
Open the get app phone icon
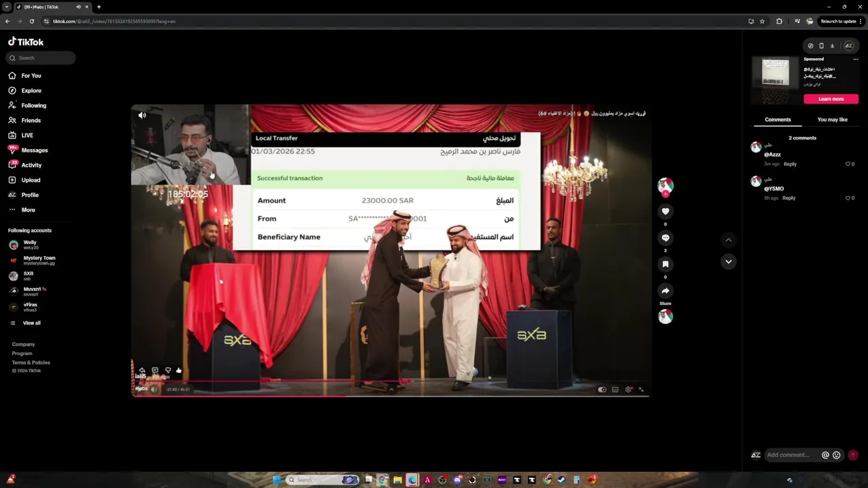point(821,46)
